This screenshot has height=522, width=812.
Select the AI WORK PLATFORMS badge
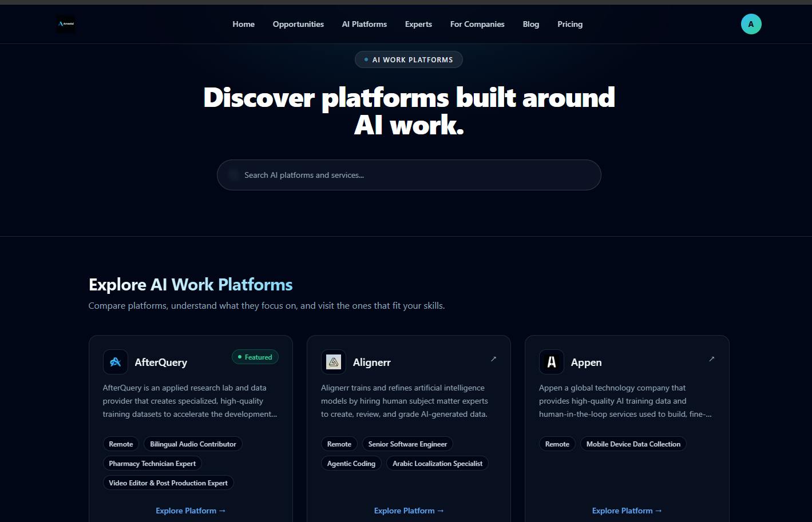[x=409, y=59]
